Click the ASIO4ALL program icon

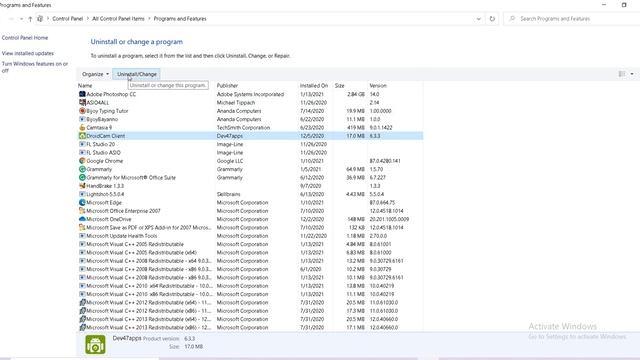pos(82,102)
